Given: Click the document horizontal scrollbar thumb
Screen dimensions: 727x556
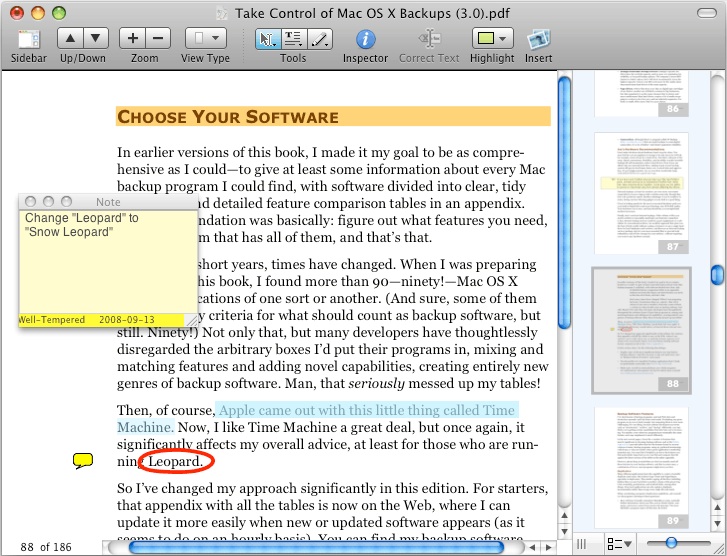Looking at the screenshot, I should [316, 547].
